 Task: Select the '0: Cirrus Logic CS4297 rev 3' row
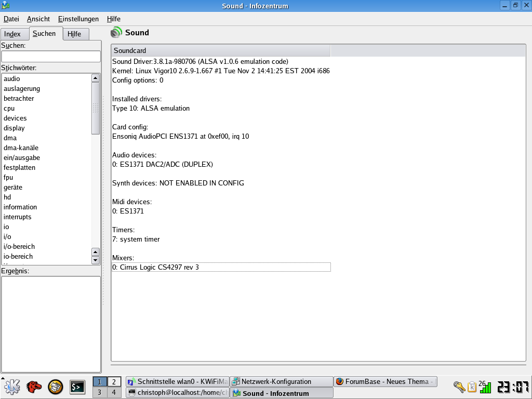pos(221,267)
